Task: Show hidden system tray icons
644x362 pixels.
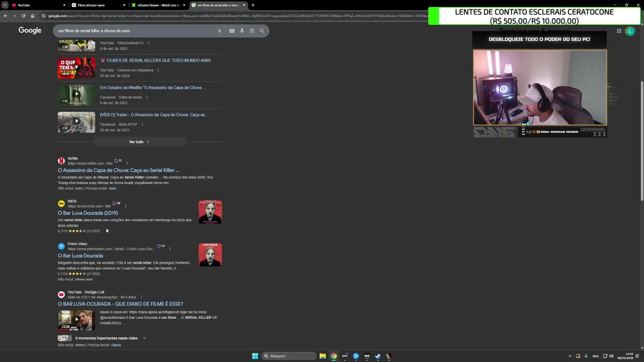Action: [x=570, y=356]
